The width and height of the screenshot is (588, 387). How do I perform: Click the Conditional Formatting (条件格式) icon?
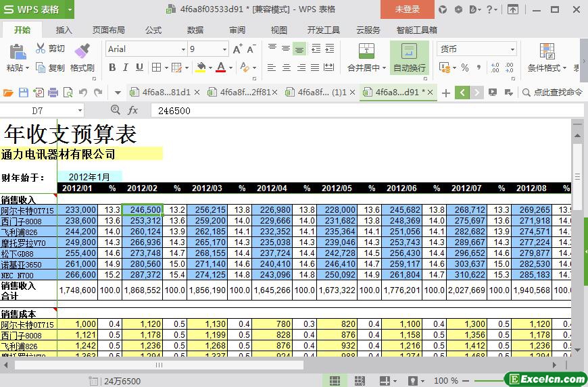click(547, 51)
